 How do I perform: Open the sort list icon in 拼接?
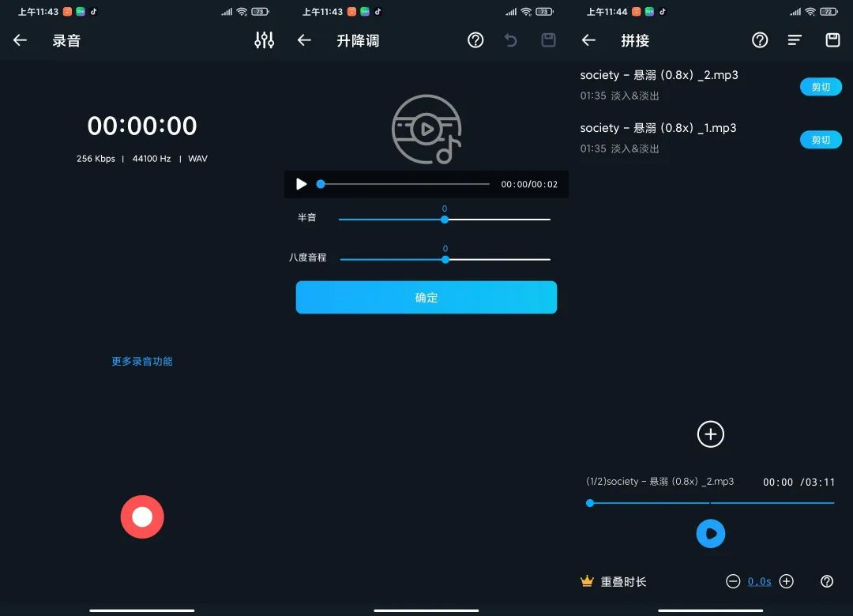795,40
